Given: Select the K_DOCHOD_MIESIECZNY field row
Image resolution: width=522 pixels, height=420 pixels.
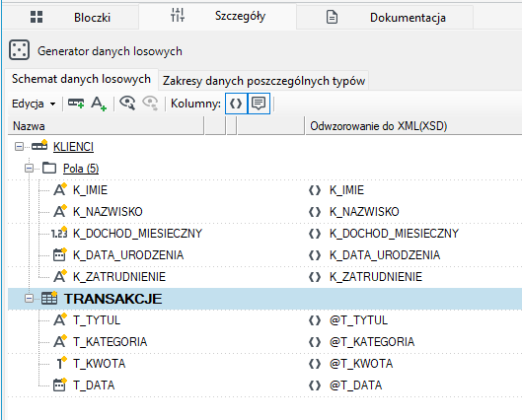Looking at the screenshot, I should coord(265,233).
